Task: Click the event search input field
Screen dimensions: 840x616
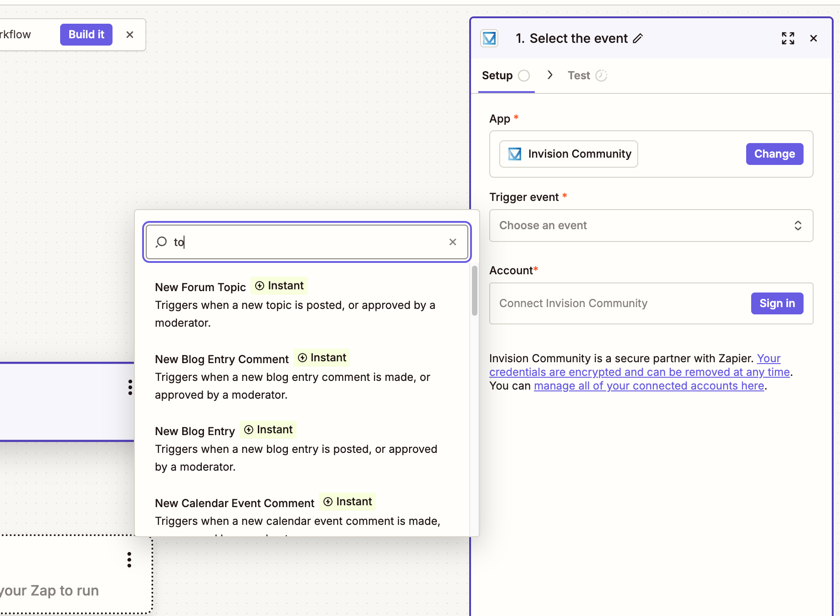Action: [307, 242]
